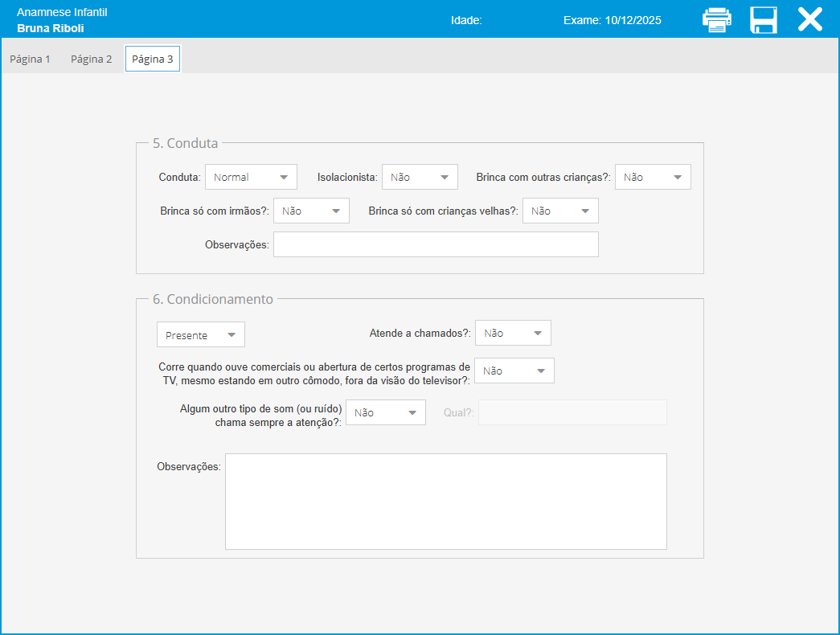Switch to the Página 1 tab
This screenshot has width=840, height=635.
(x=31, y=59)
